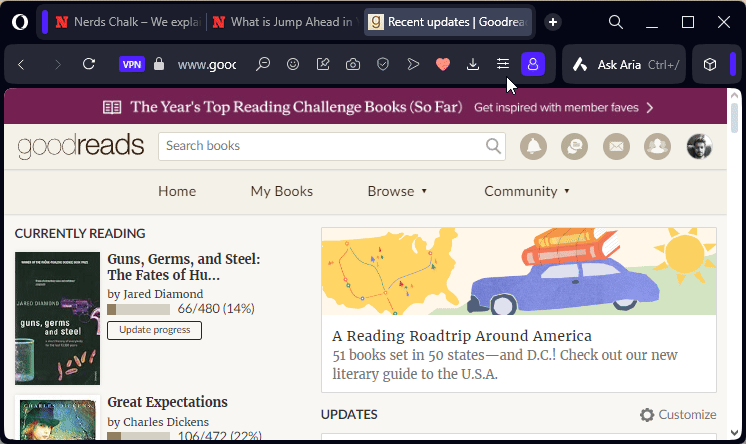Image resolution: width=746 pixels, height=444 pixels.
Task: Switch to the Nerds Chalk tab
Action: (121, 21)
